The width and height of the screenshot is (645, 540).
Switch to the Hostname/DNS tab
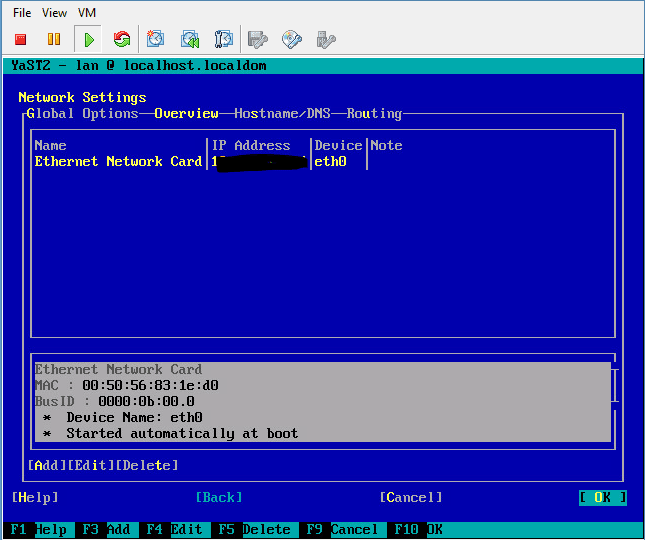[282, 114]
